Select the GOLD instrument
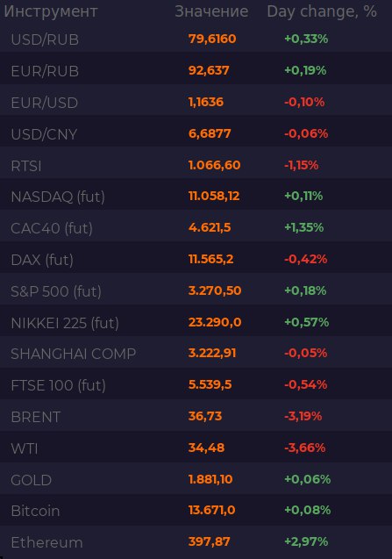392x559 pixels. click(196, 479)
